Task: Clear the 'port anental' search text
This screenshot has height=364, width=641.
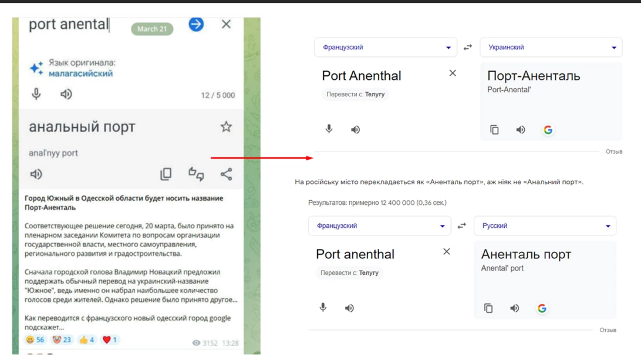Action: pyautogui.click(x=226, y=24)
